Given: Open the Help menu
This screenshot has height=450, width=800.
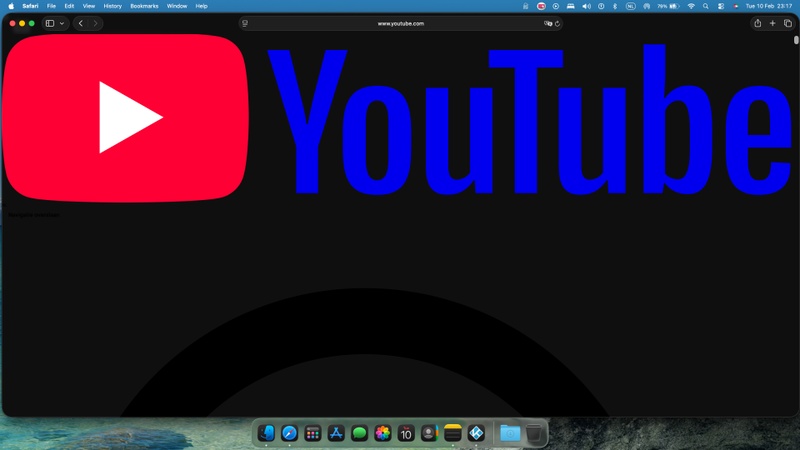Looking at the screenshot, I should point(202,6).
